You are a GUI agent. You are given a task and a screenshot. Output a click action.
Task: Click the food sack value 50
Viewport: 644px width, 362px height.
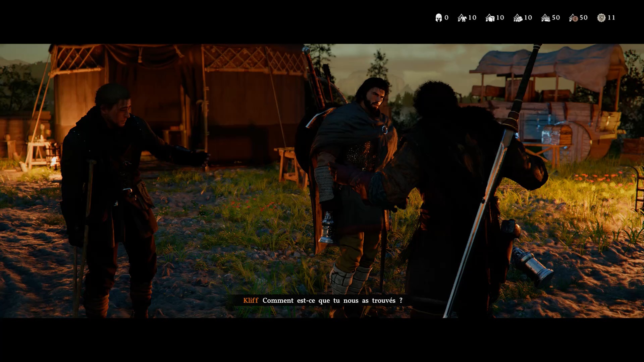556,17
